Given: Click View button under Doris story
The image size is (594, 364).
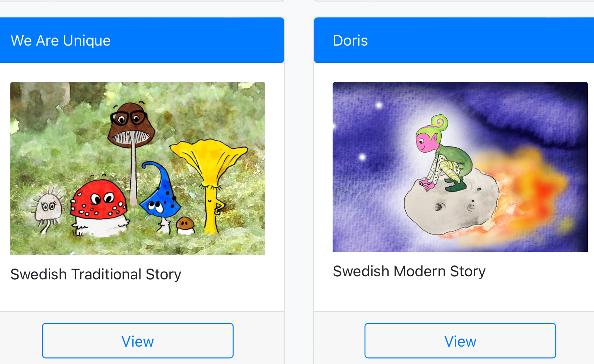Looking at the screenshot, I should point(460,341).
